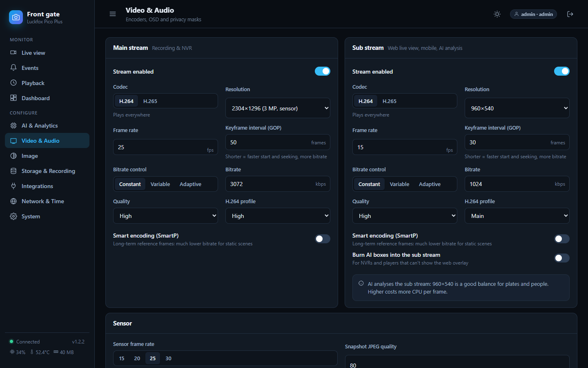588x368 pixels.
Task: Click the Storage & Recording database icon
Action: (13, 171)
